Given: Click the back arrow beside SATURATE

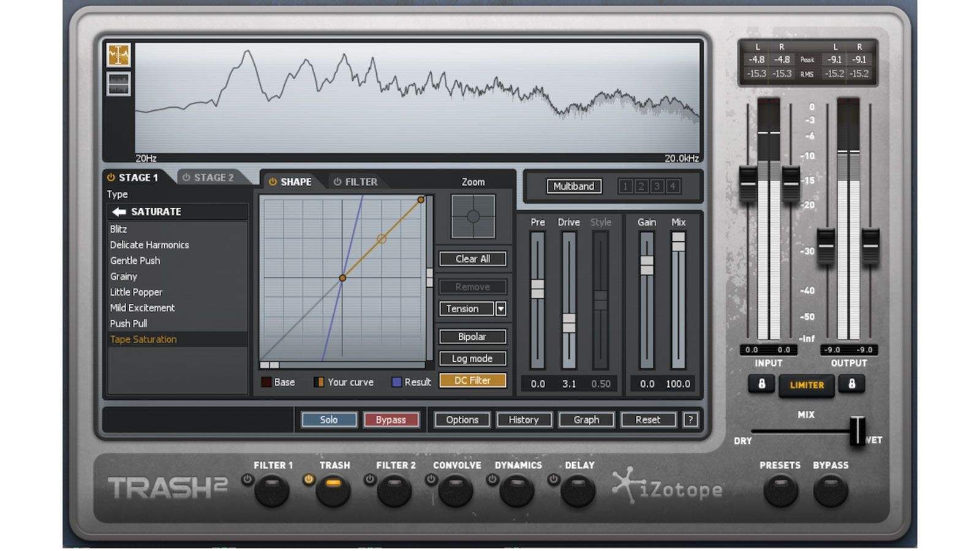Looking at the screenshot, I should pos(119,212).
